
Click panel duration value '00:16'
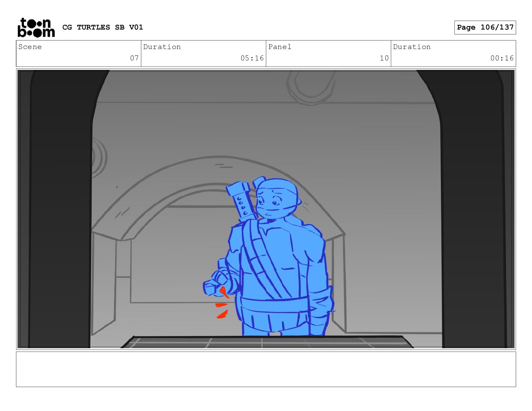point(502,58)
